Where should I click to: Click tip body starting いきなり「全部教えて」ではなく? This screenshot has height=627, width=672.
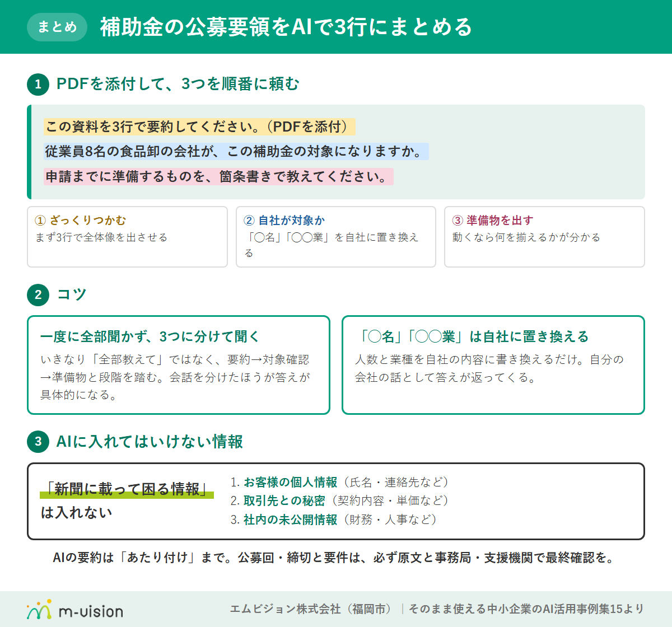point(175,377)
